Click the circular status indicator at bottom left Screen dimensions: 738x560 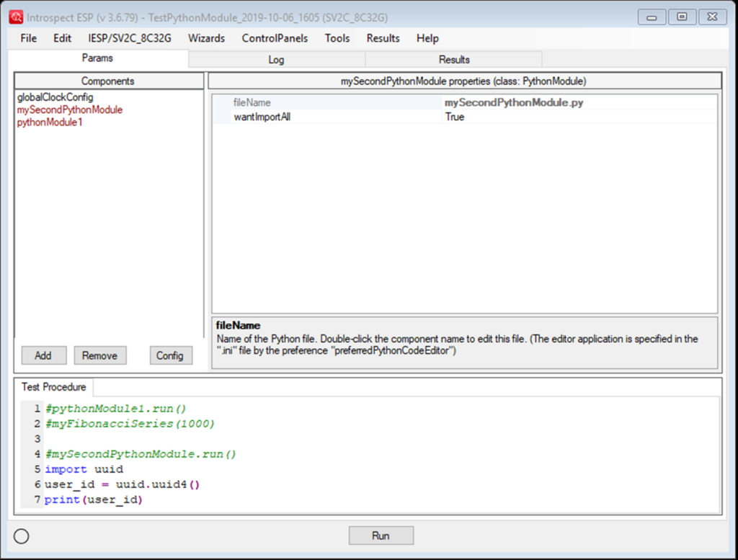pos(21,536)
